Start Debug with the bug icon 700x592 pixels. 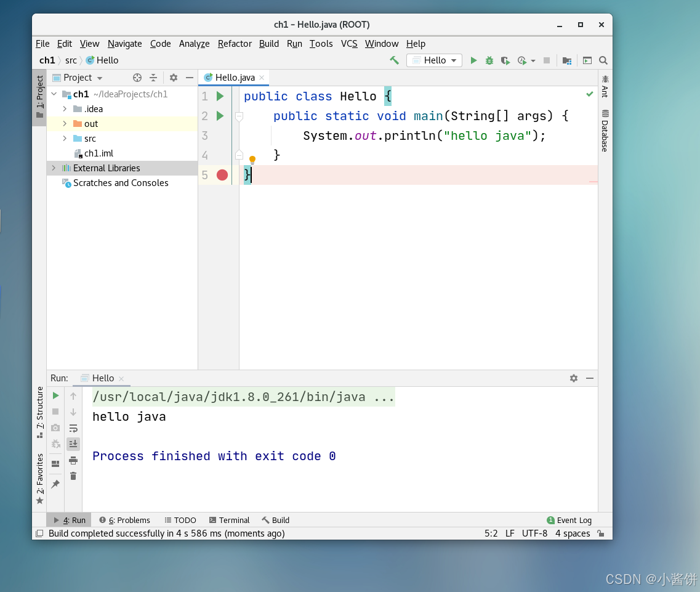(x=489, y=60)
